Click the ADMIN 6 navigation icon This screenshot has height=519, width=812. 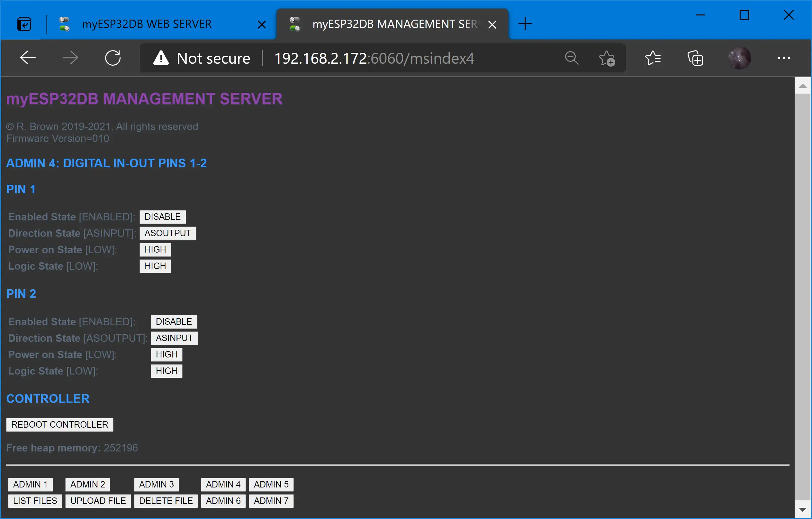(x=222, y=501)
